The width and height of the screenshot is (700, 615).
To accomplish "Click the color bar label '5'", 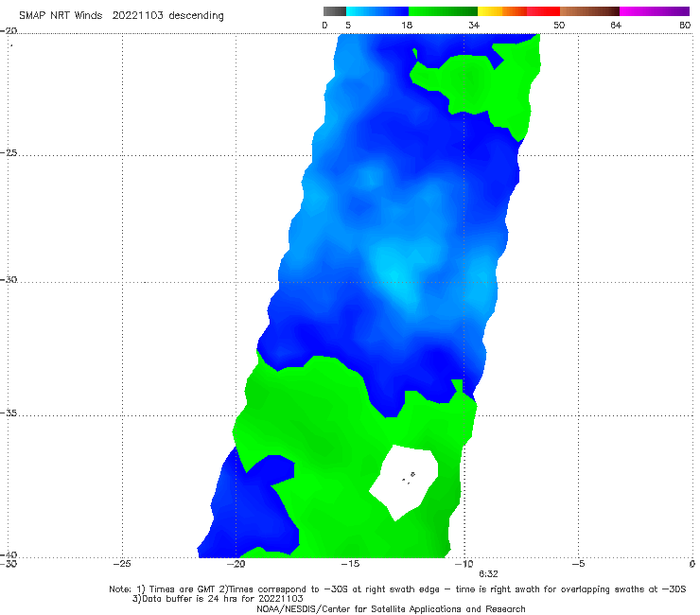I will pyautogui.click(x=348, y=26).
